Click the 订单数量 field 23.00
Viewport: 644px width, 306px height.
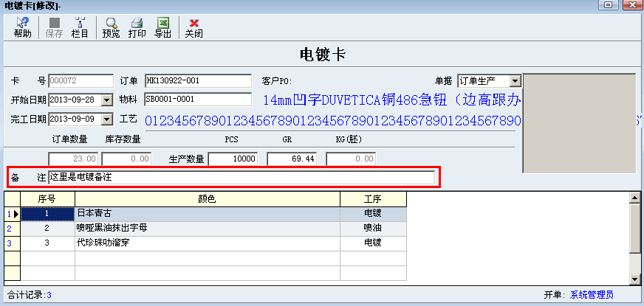coord(74,159)
